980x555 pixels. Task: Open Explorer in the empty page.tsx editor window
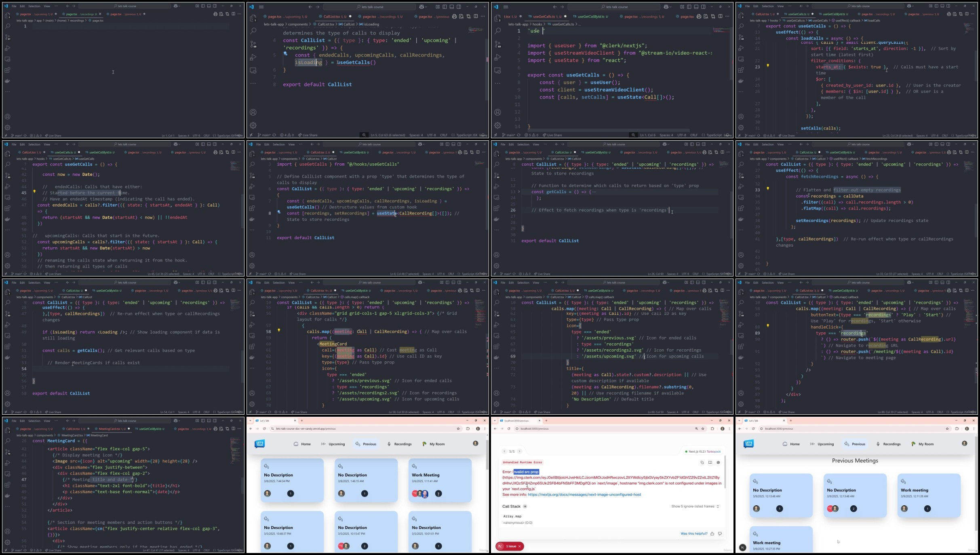pos(7,15)
